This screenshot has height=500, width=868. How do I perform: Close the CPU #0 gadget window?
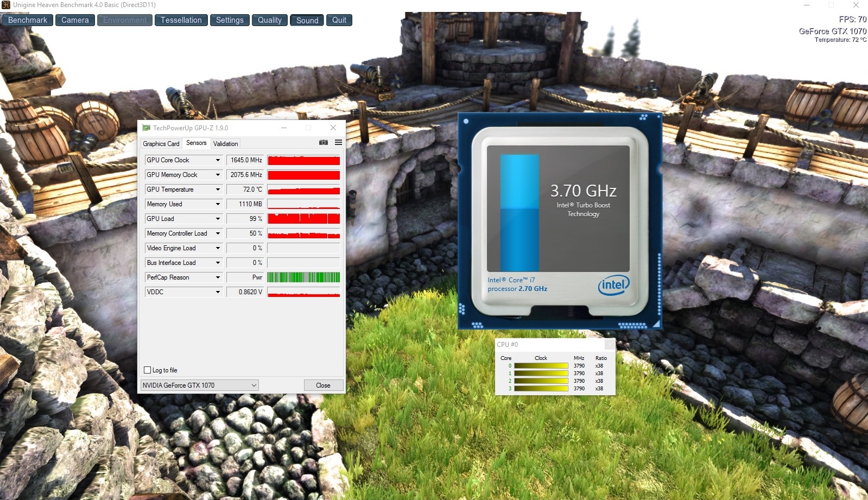(x=610, y=345)
